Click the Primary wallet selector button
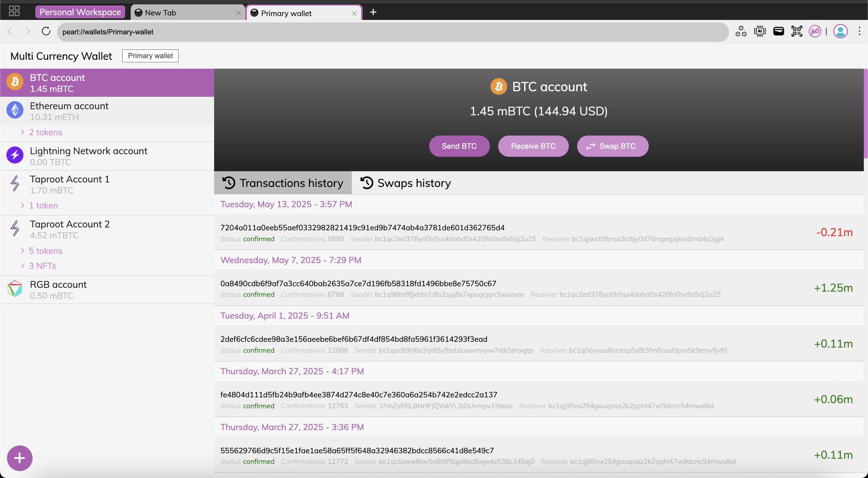868x478 pixels. [150, 56]
